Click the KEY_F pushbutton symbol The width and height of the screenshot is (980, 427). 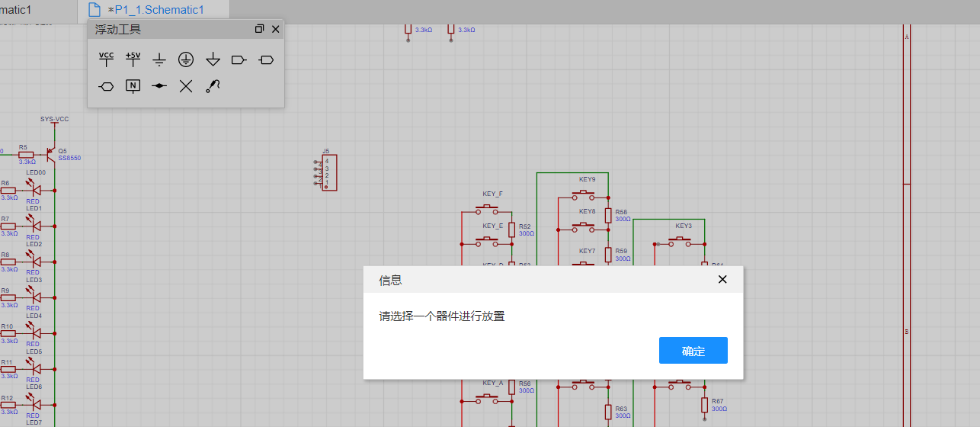click(x=487, y=208)
